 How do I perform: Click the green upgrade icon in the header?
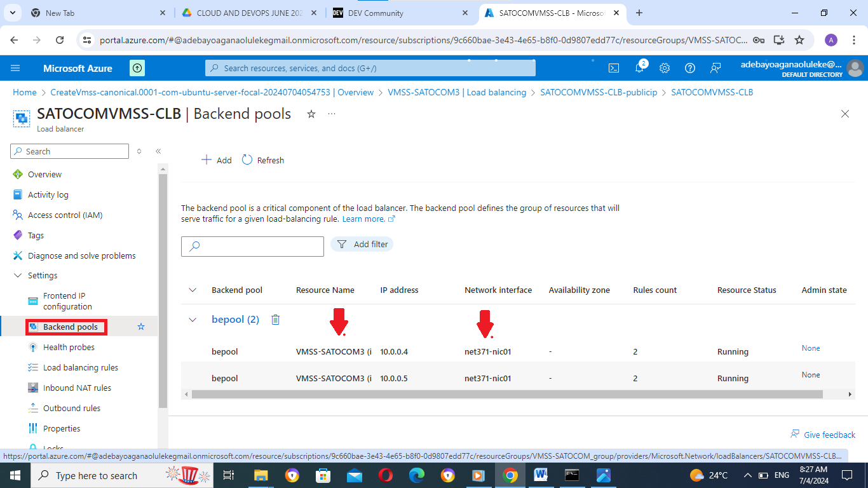(137, 68)
